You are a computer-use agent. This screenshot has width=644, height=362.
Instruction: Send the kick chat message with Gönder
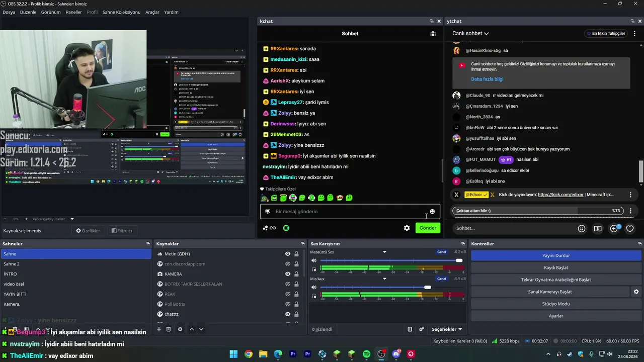[428, 228]
